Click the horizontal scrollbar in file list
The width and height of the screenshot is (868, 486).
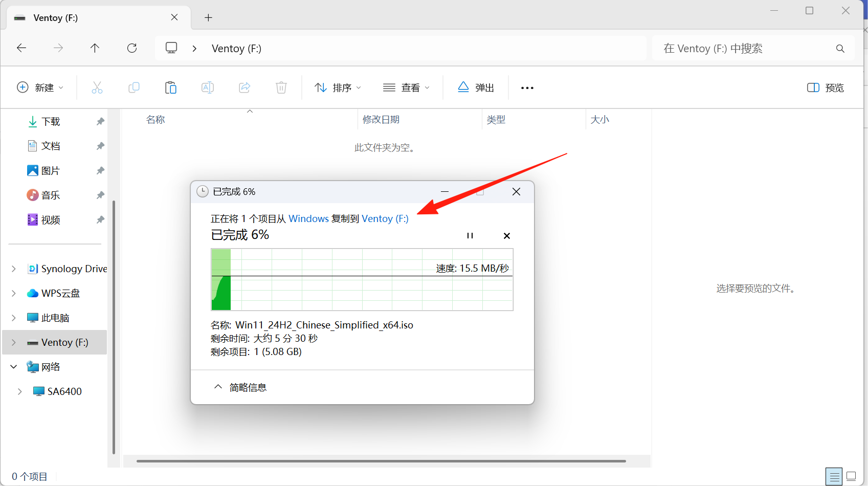click(381, 461)
